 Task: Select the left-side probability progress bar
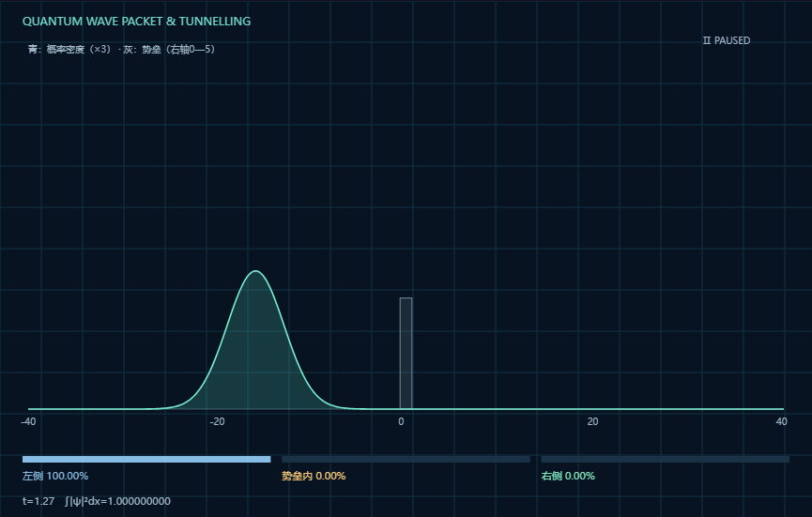tap(146, 459)
